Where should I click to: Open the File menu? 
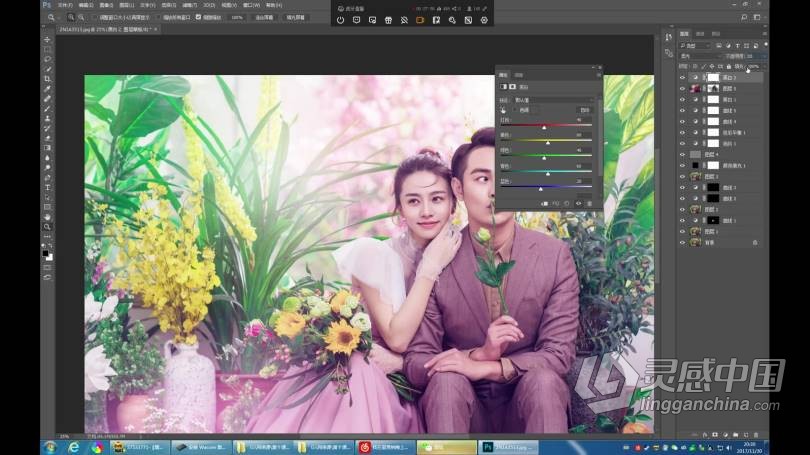click(x=65, y=5)
